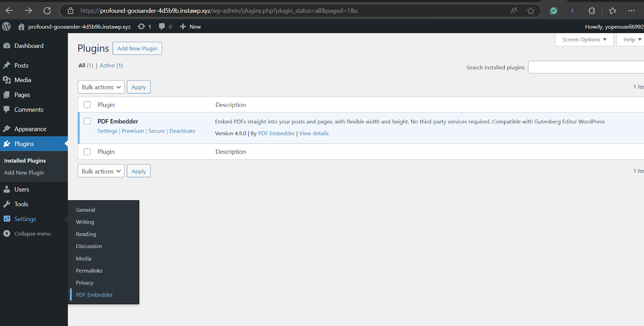Screen dimensions: 644x326
Task: Open the top Bulk actions dropdown
Action: (x=101, y=87)
